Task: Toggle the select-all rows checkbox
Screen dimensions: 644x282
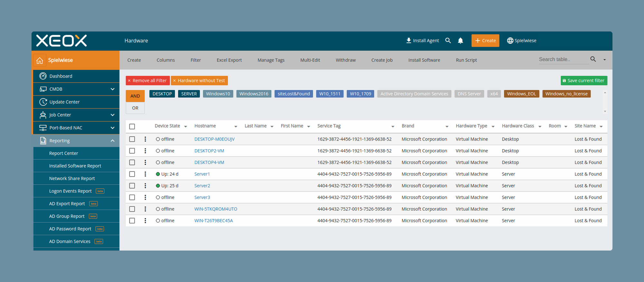Action: point(132,126)
